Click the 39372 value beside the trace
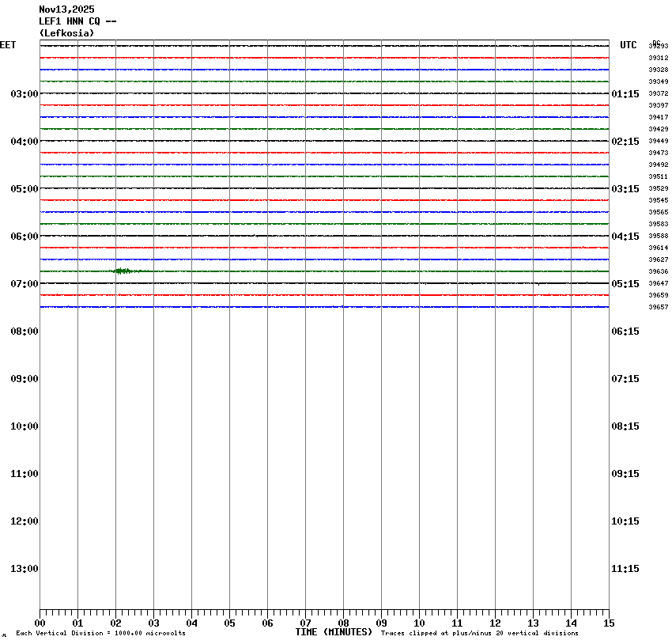Image resolution: width=672 pixels, height=644 pixels. (658, 93)
